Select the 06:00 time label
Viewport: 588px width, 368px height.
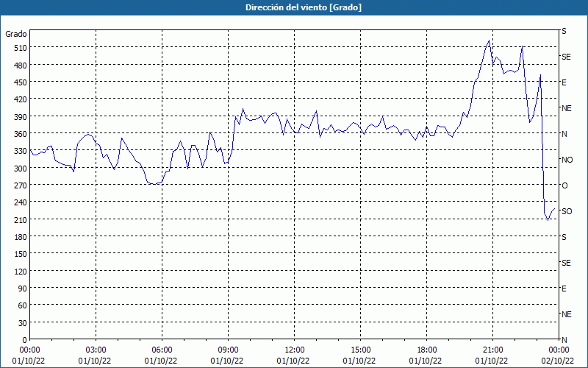(162, 350)
